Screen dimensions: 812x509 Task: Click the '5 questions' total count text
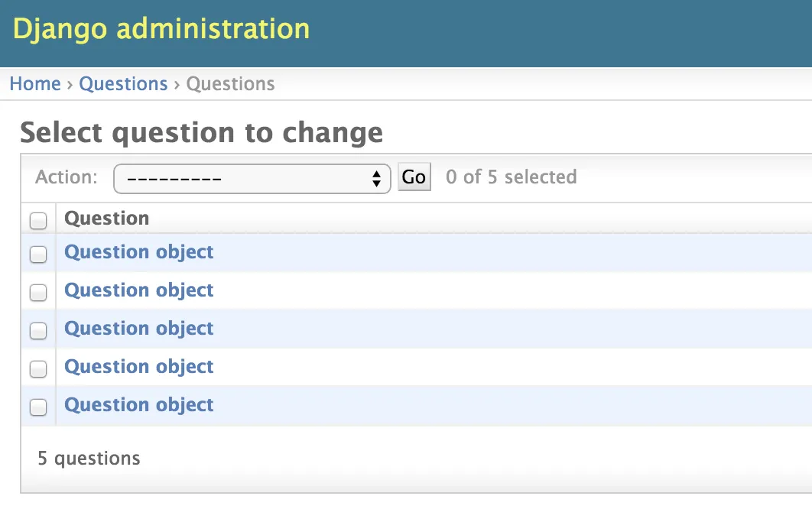pyautogui.click(x=89, y=459)
